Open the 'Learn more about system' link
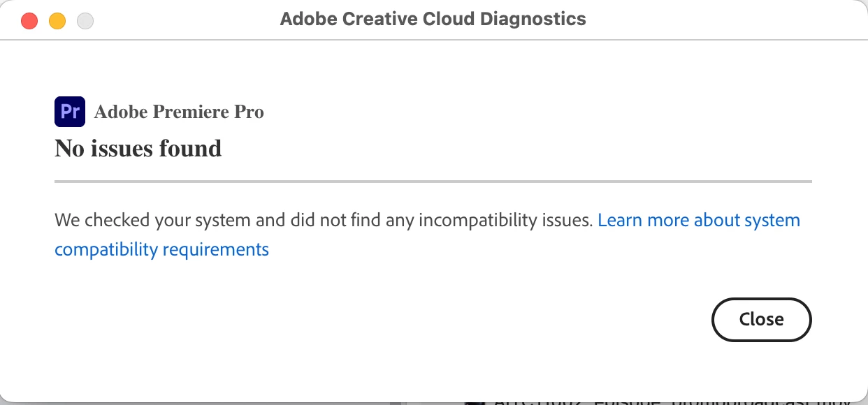868x405 pixels. [699, 221]
